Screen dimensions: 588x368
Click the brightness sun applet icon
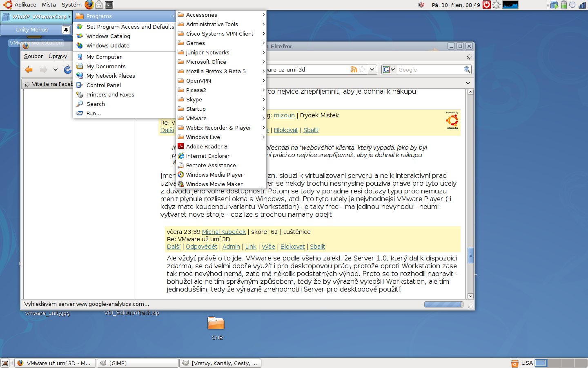tap(497, 5)
